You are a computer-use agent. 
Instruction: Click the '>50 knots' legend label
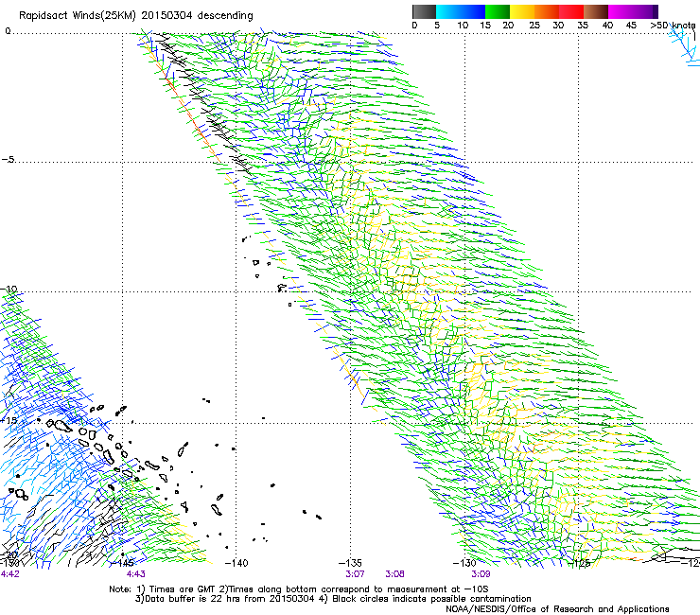point(673,26)
